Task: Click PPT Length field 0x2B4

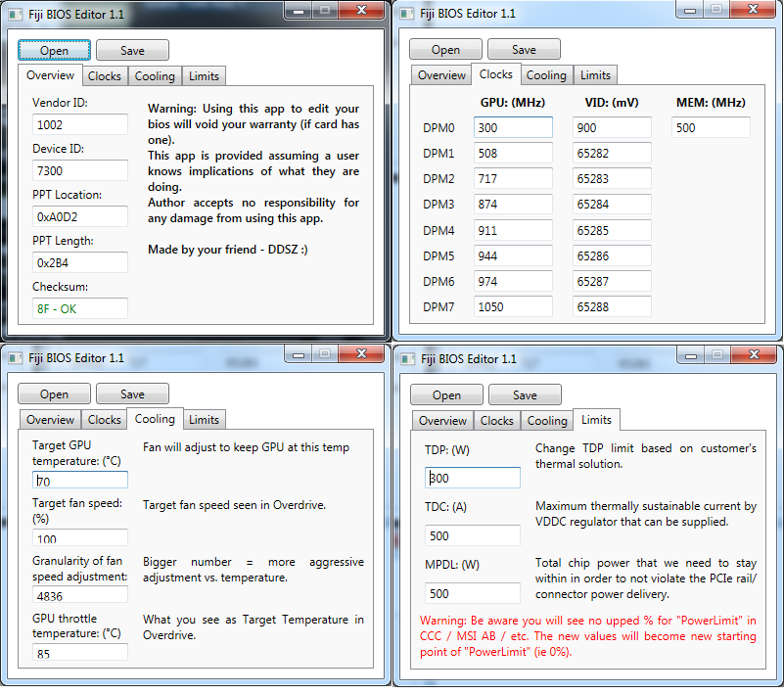Action: click(x=80, y=262)
